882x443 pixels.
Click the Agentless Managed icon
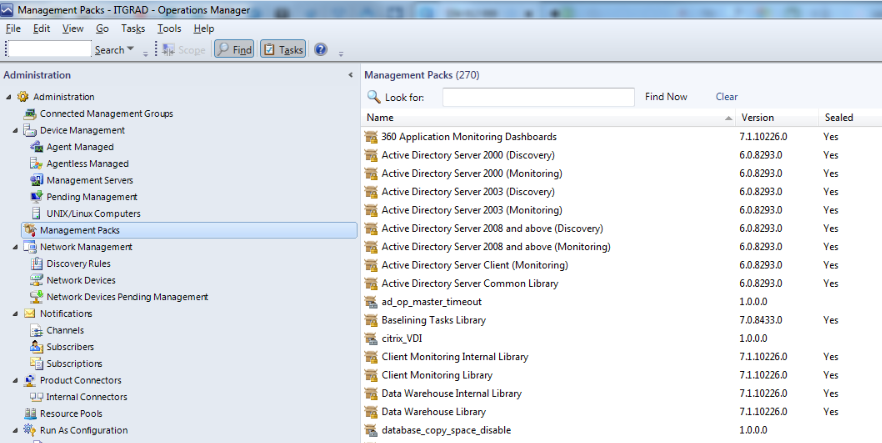coord(37,164)
